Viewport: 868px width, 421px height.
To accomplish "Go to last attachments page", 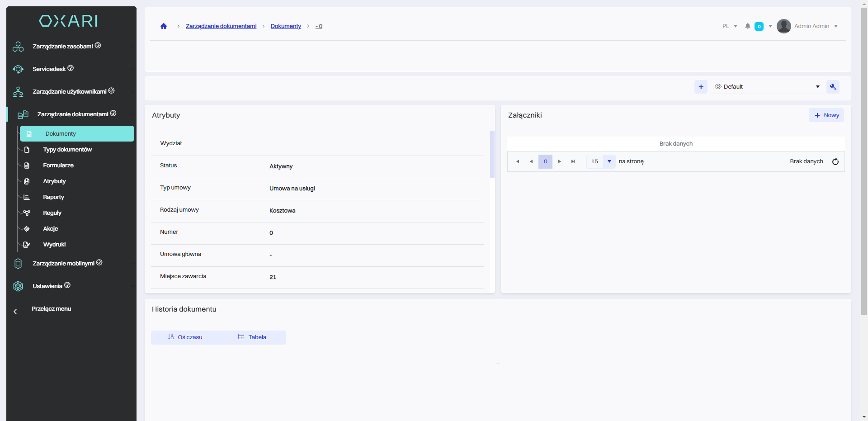I will 573,161.
